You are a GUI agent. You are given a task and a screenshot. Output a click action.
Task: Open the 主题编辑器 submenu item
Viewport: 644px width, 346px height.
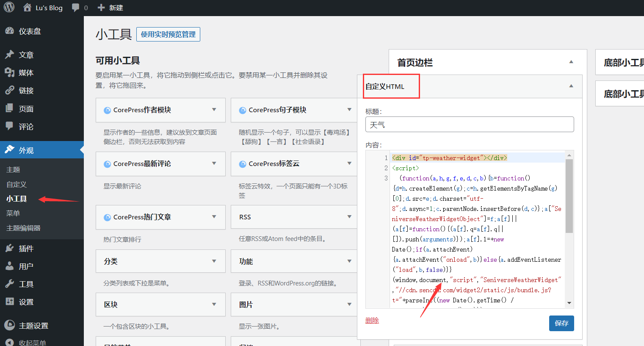23,228
